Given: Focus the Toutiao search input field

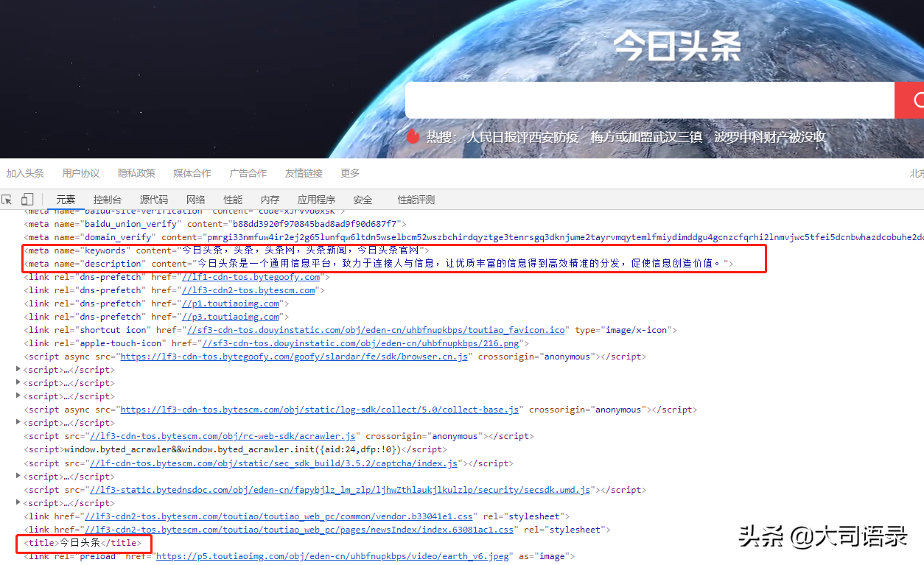Looking at the screenshot, I should [650, 100].
